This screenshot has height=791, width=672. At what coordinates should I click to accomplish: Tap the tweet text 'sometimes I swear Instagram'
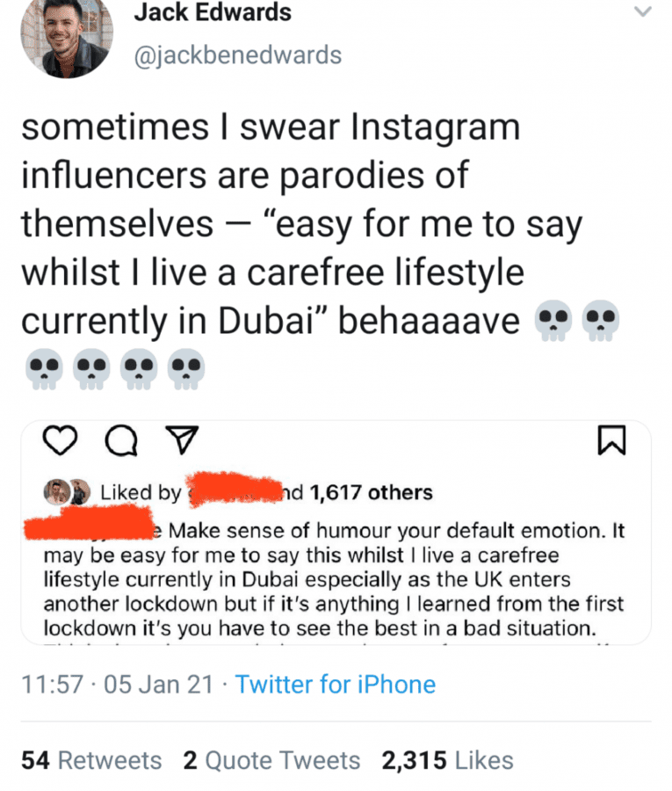(271, 127)
